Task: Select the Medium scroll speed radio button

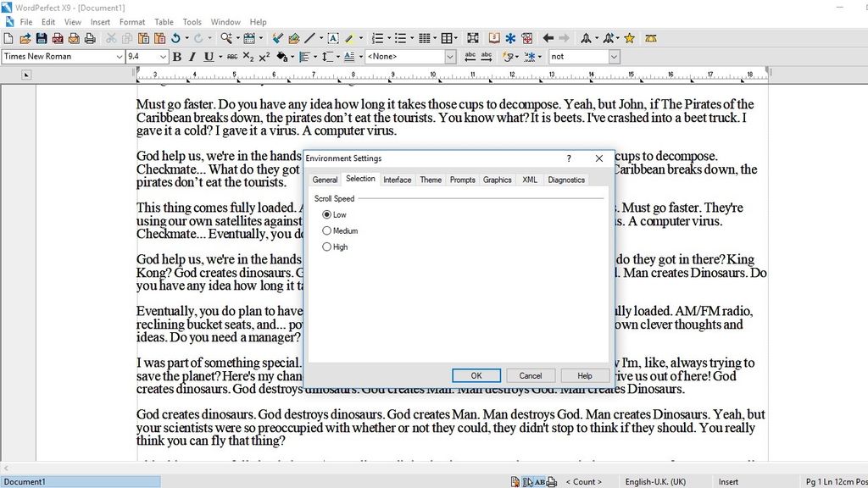Action: [326, 230]
